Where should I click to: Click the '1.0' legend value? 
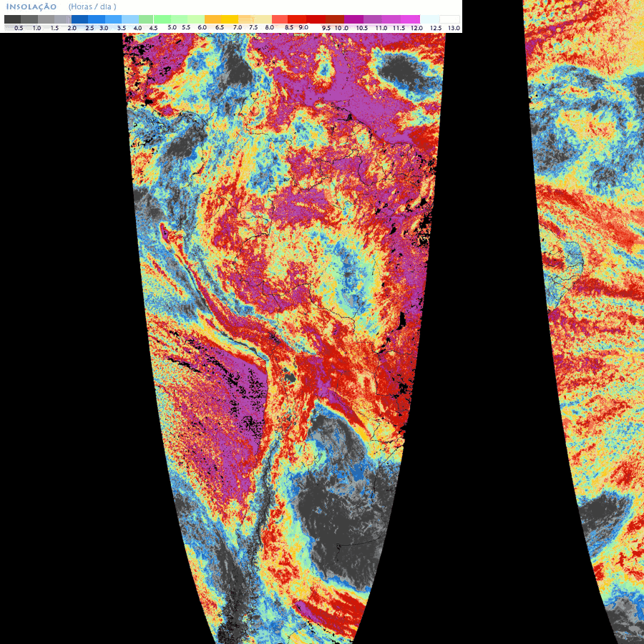[x=36, y=28]
